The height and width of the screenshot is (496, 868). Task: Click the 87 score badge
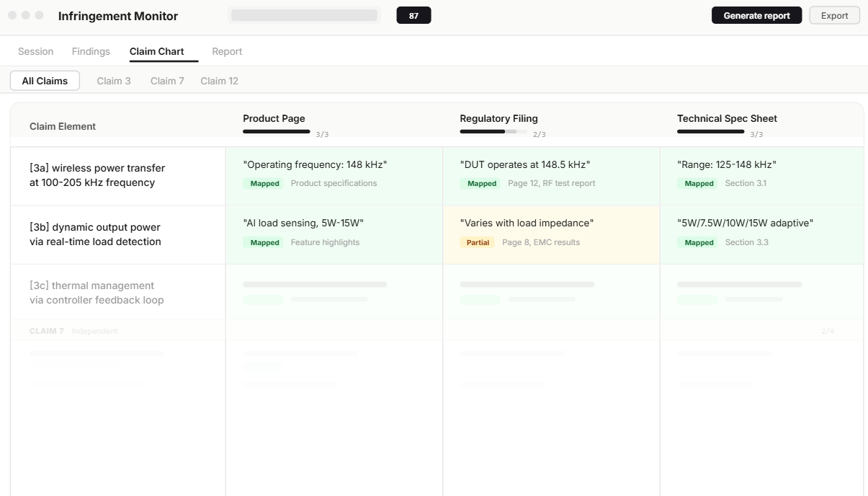click(413, 16)
